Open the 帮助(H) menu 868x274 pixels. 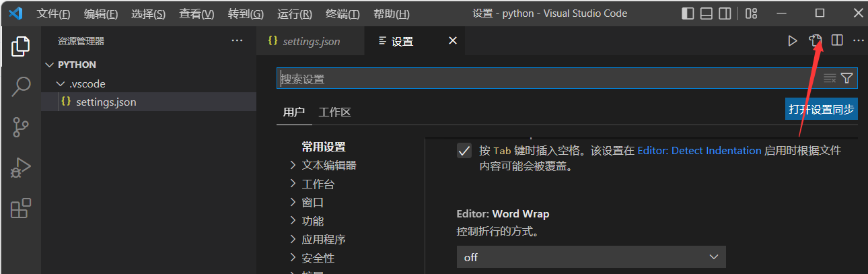pos(391,14)
